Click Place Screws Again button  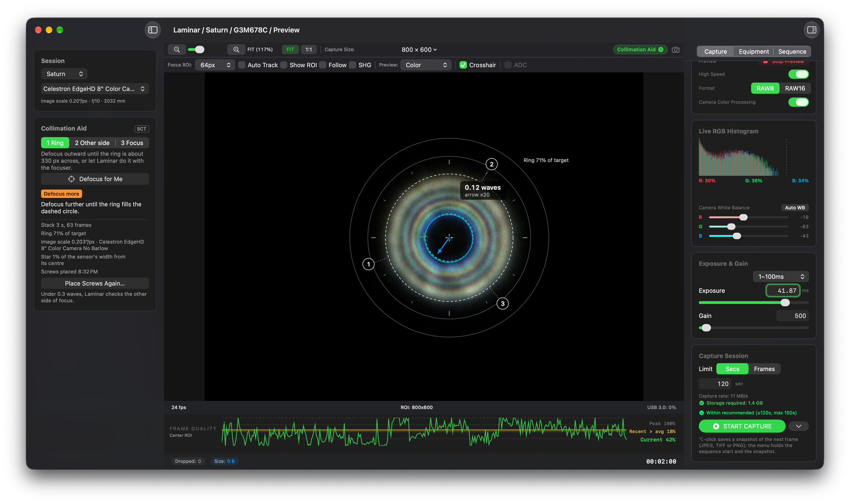95,284
